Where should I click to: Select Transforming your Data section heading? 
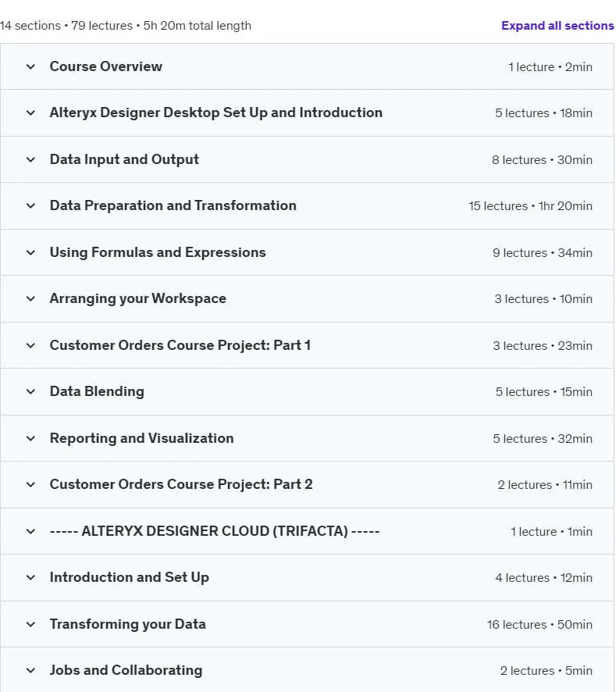127,624
